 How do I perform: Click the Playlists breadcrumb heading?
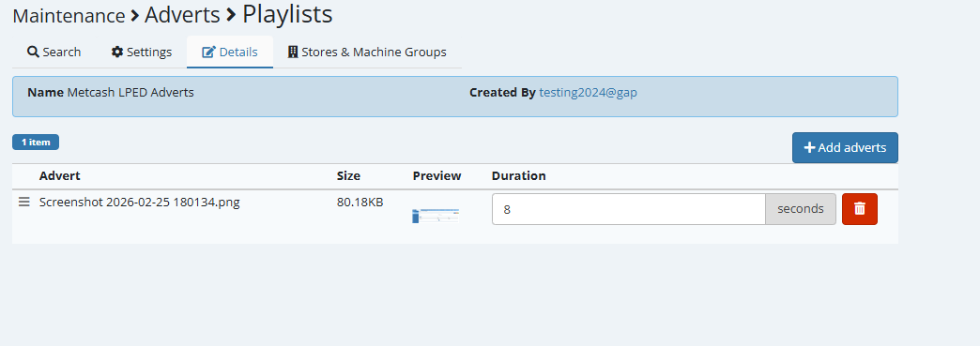tap(287, 14)
